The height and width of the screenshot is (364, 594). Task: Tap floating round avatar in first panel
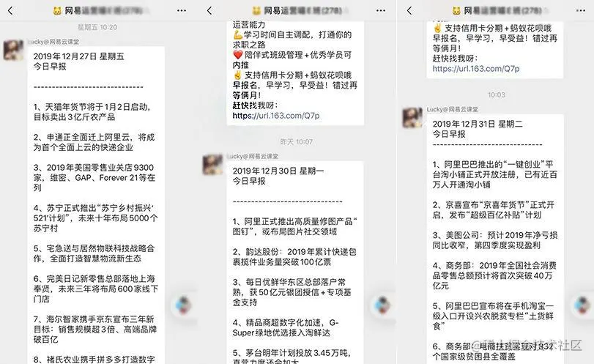(x=183, y=305)
